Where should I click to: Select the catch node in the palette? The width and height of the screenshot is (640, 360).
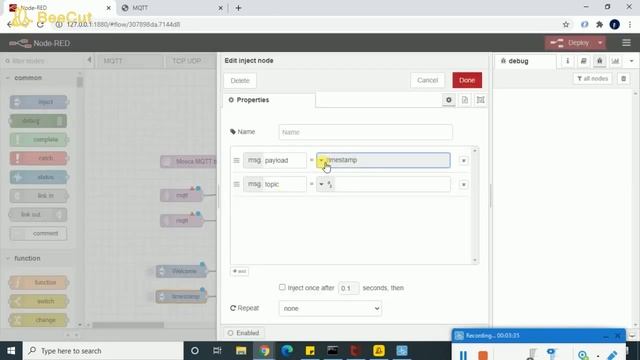[39, 158]
